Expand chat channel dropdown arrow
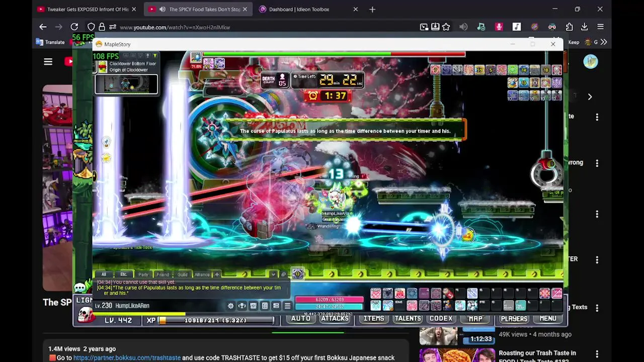The width and height of the screenshot is (644, 362). coord(273,275)
